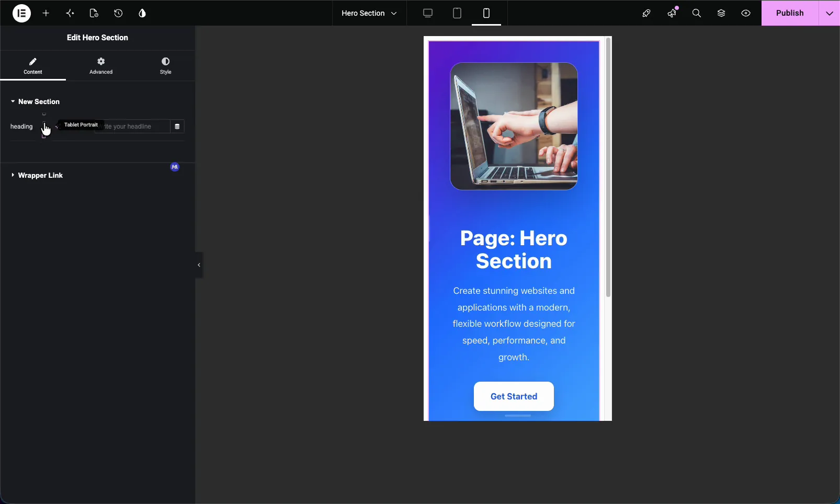Open the page settings document icon
The image size is (840, 504).
(94, 13)
